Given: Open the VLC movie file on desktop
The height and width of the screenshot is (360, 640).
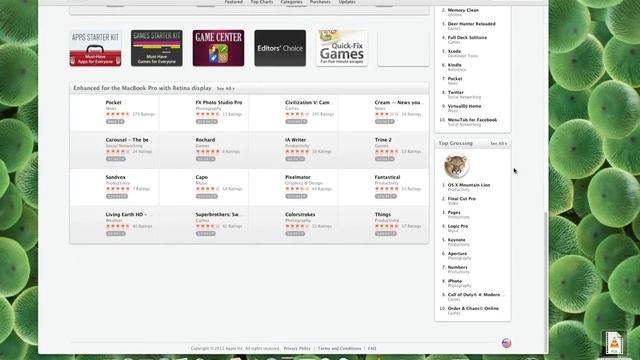Looking at the screenshot, I should 614,343.
